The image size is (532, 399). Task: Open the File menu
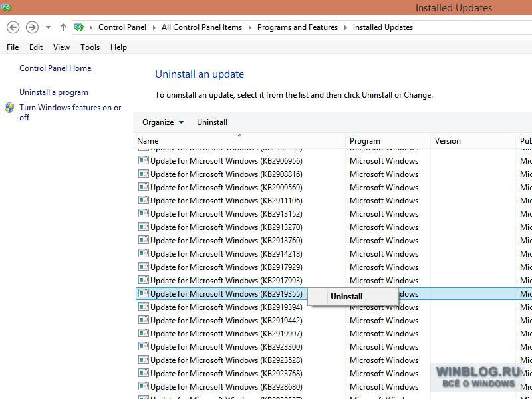click(x=13, y=47)
